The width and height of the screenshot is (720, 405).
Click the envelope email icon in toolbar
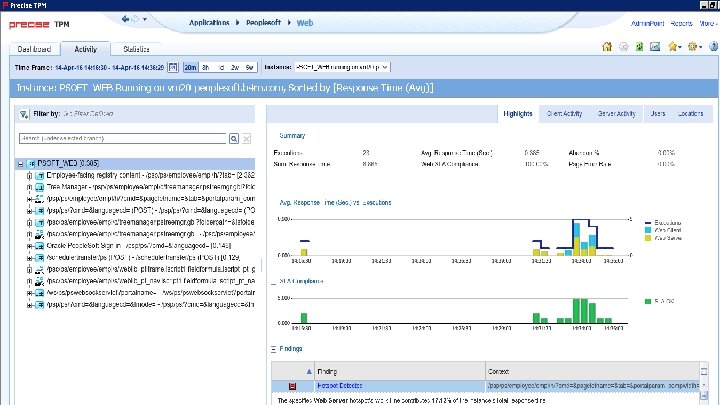tap(655, 46)
